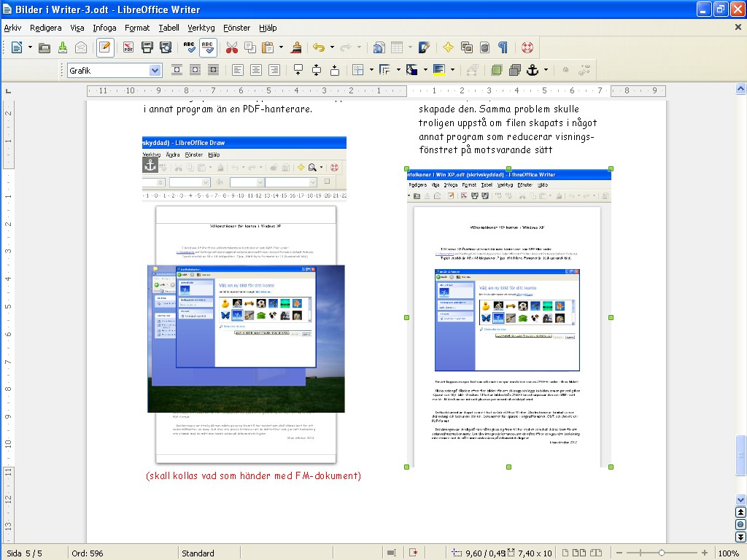Click the zoom in plus button
This screenshot has height=560, width=747.
point(705,553)
